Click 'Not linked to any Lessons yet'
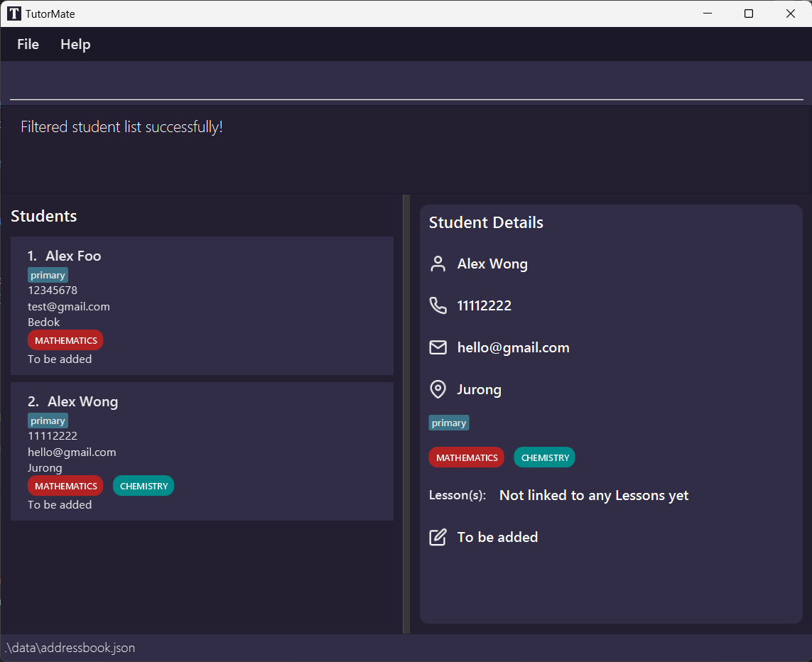812x662 pixels. coord(594,495)
